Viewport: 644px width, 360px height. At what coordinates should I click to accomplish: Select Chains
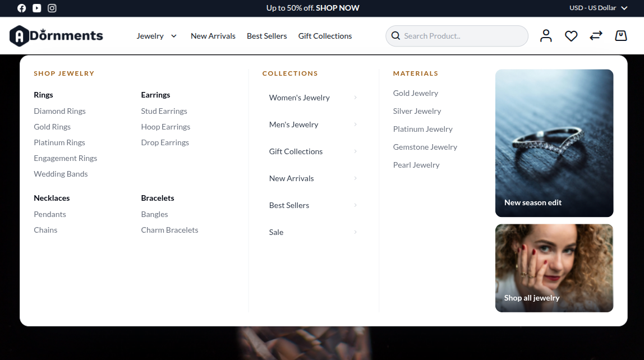[x=45, y=230]
